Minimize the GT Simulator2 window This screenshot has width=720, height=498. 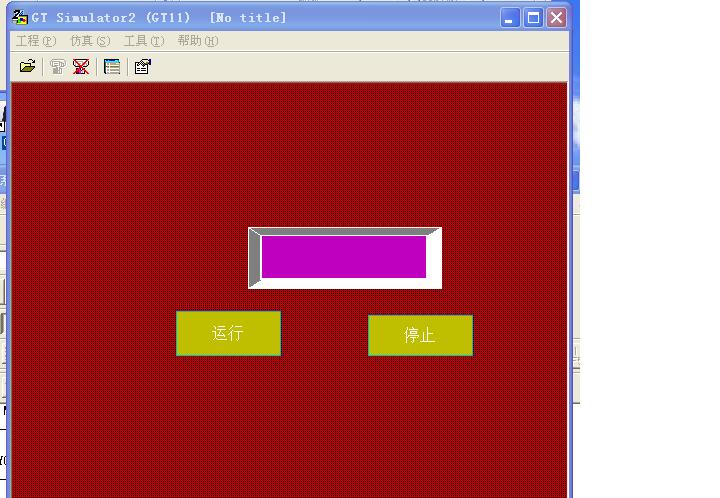click(510, 17)
